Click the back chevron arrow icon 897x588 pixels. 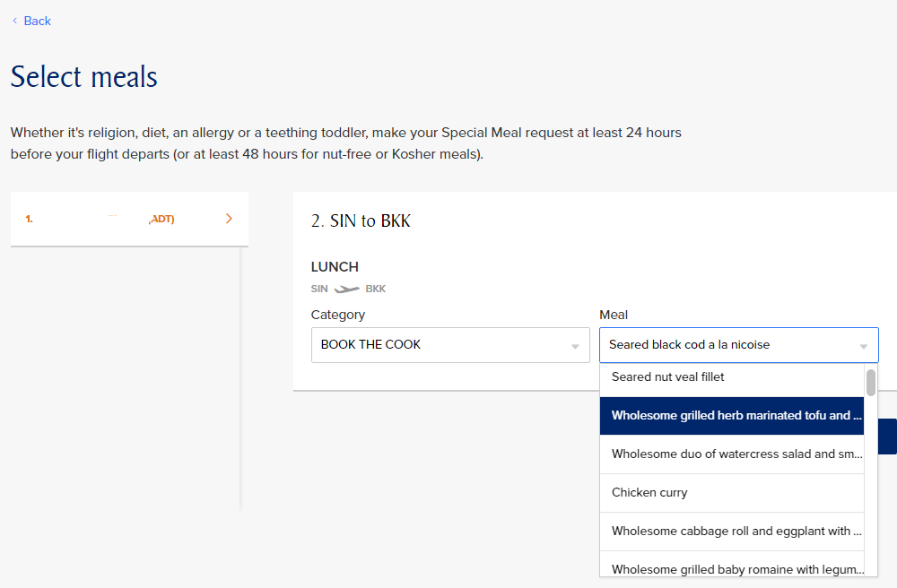[x=15, y=21]
